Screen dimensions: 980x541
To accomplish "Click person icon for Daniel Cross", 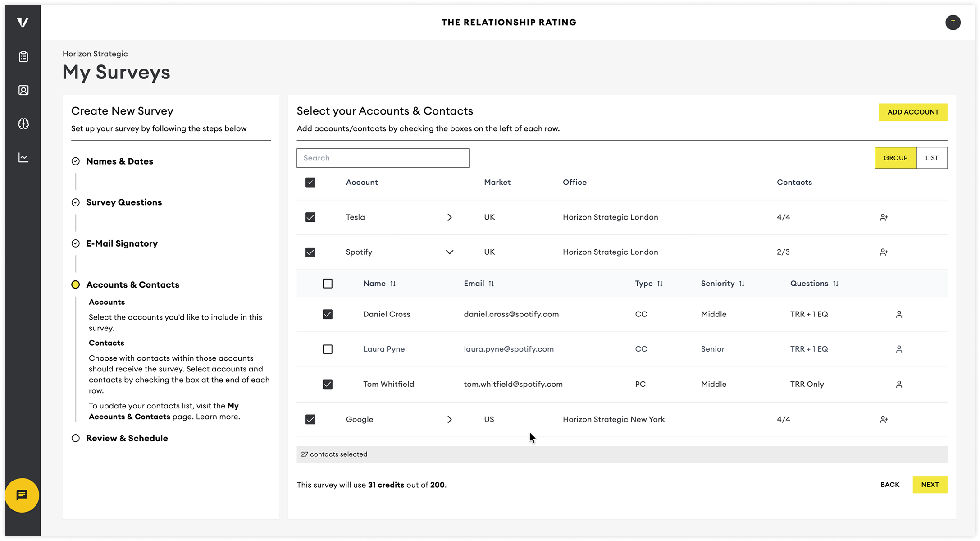I will (x=899, y=314).
